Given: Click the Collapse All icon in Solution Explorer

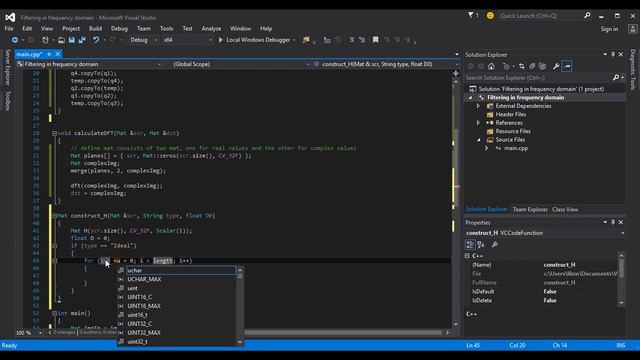Looking at the screenshot, I should (x=532, y=66).
